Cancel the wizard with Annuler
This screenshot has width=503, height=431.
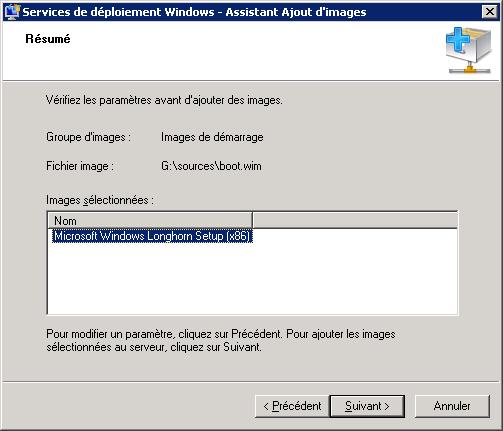452,406
